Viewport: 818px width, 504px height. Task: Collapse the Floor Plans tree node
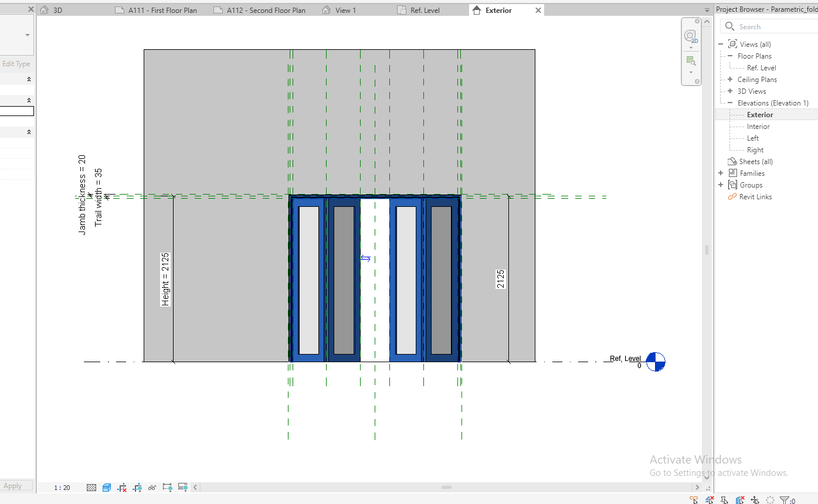point(730,56)
